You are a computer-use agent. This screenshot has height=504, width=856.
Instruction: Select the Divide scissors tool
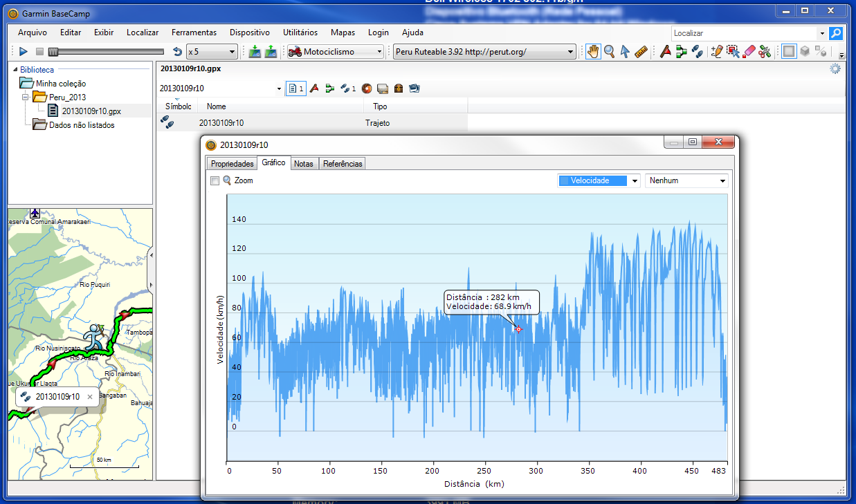(x=765, y=52)
